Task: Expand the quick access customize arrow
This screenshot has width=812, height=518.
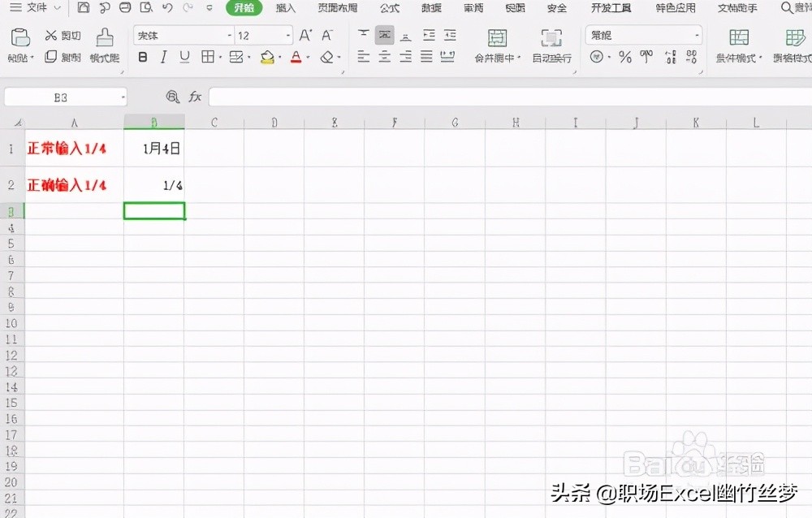Action: 209,8
